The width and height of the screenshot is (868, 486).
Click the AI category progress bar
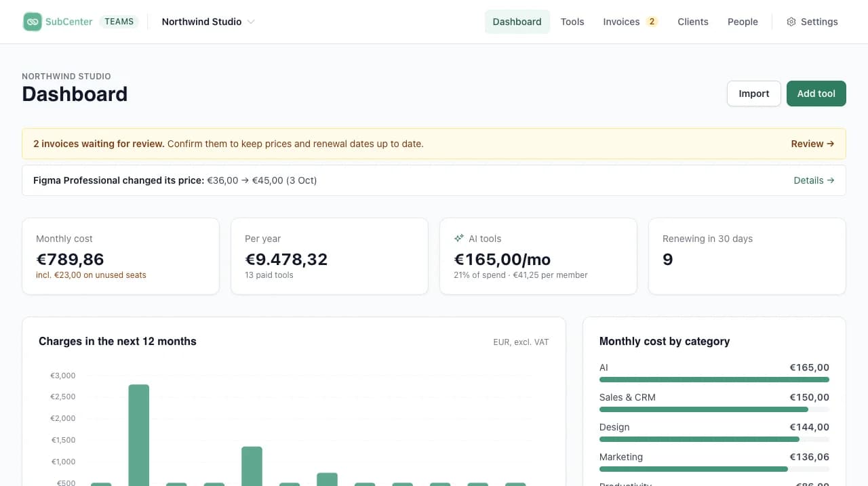[x=714, y=380]
